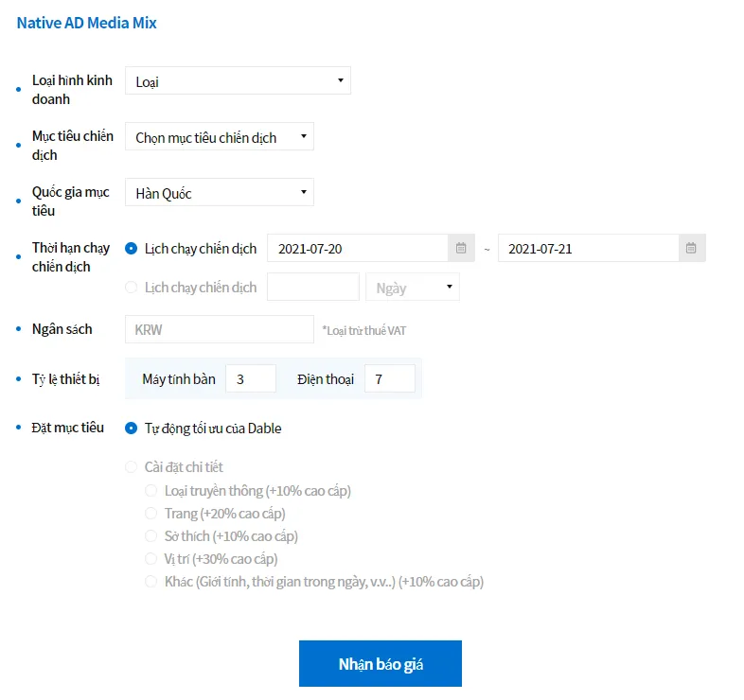744x700 pixels.
Task: Open the end date calendar icon
Action: pos(691,248)
